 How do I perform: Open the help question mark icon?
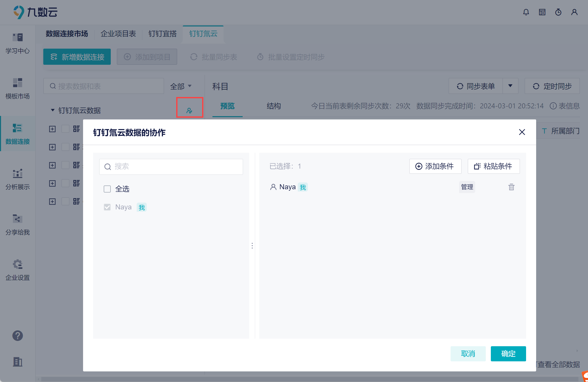[x=17, y=336]
